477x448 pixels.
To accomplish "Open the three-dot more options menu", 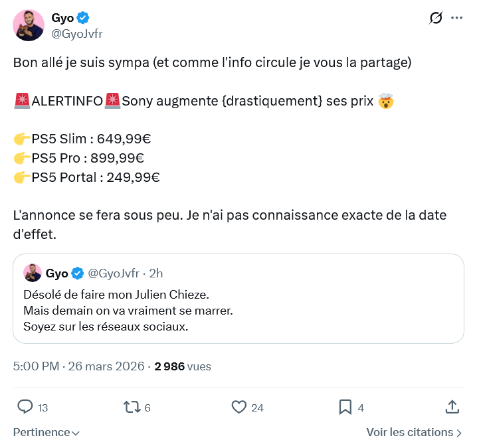I will (x=456, y=18).
